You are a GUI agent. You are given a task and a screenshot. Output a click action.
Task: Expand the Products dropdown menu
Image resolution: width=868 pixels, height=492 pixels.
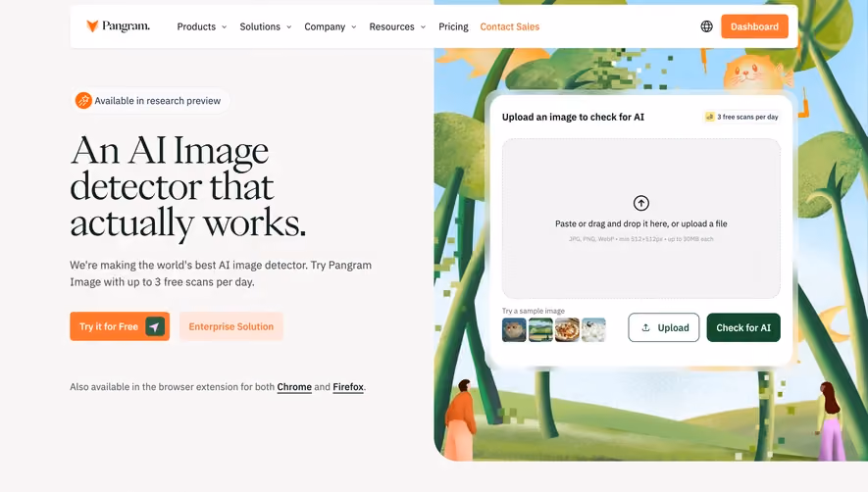(201, 26)
